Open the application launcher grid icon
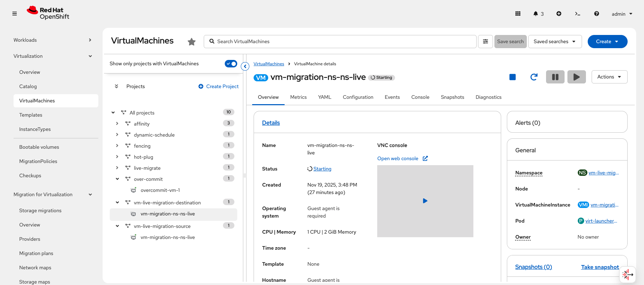 [518, 14]
